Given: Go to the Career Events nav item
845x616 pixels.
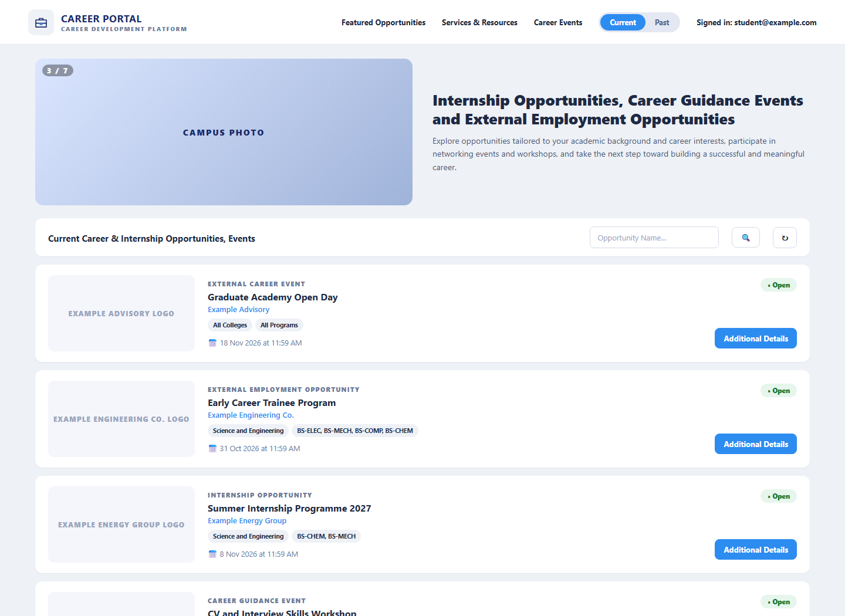Looking at the screenshot, I should (x=558, y=22).
